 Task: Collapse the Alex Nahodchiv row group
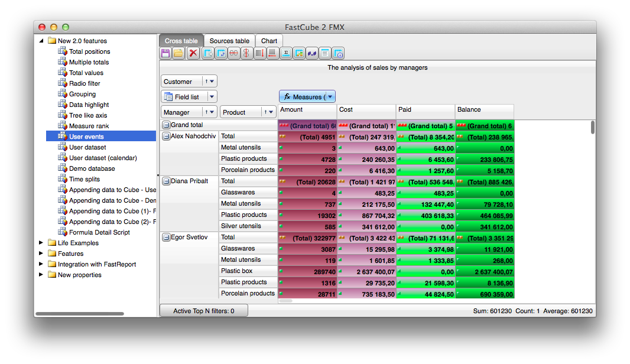coord(166,136)
